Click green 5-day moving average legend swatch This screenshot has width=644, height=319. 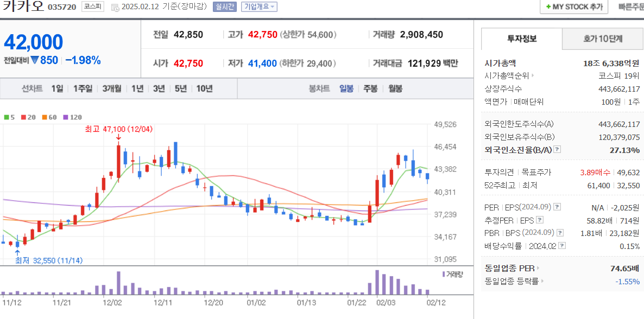pyautogui.click(x=6, y=117)
